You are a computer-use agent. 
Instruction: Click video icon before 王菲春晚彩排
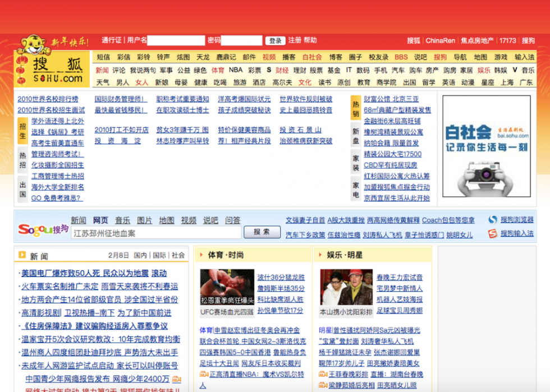coord(323,374)
